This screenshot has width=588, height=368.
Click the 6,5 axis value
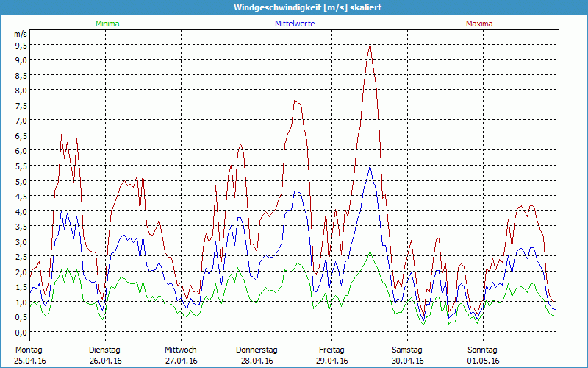(21, 136)
